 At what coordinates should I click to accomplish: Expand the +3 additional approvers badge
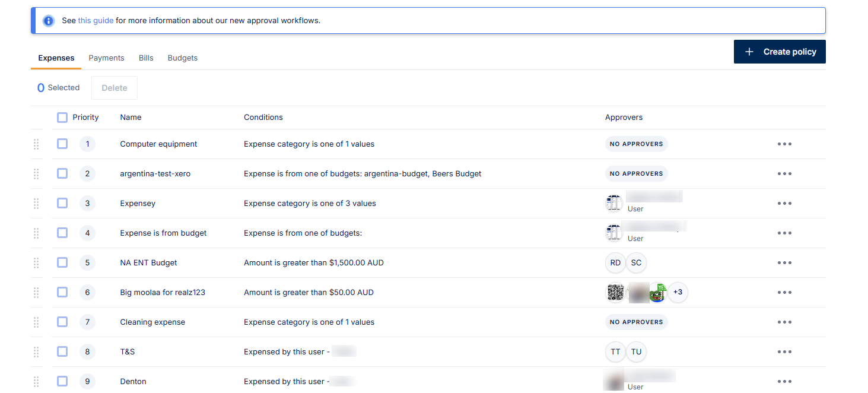click(678, 293)
